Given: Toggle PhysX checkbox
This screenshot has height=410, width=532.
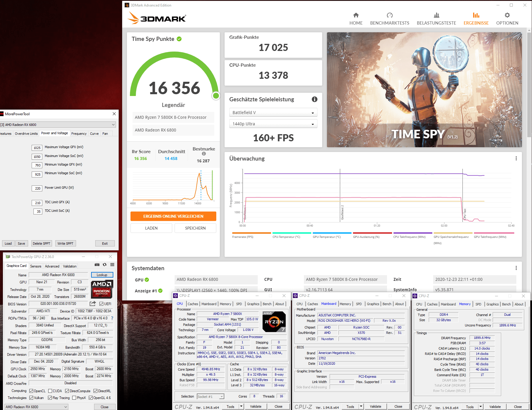Looking at the screenshot, I should pyautogui.click(x=74, y=398).
